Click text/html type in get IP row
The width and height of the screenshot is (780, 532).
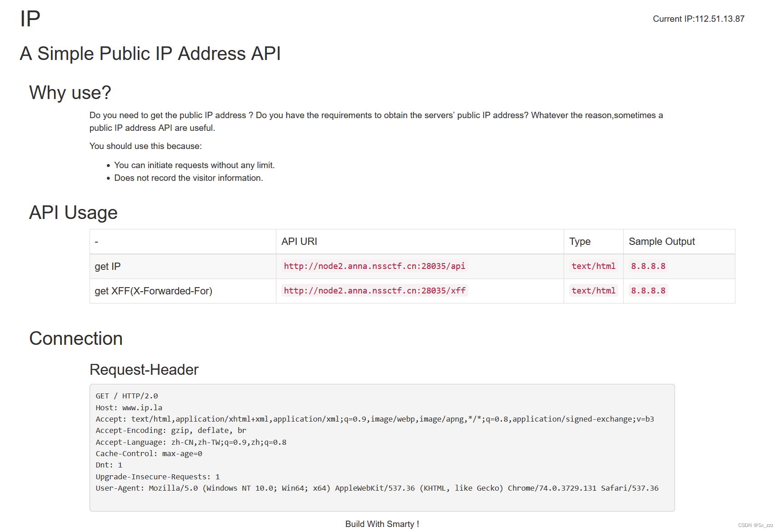click(x=594, y=266)
